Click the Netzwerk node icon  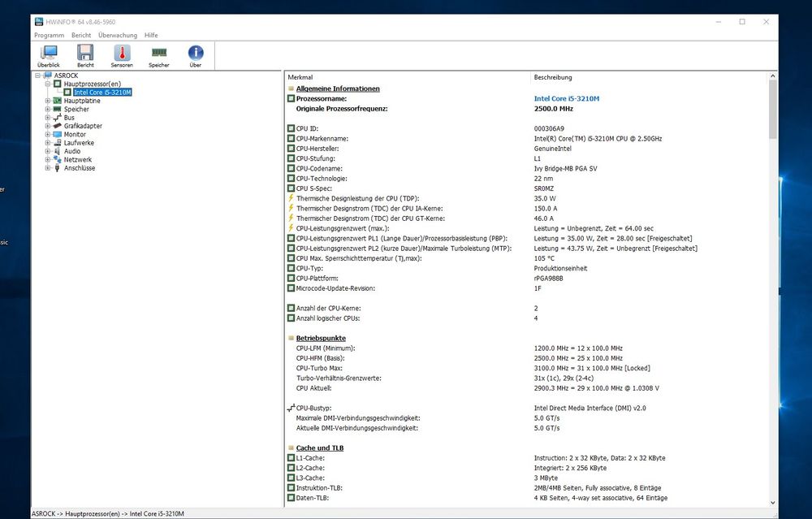coord(58,159)
